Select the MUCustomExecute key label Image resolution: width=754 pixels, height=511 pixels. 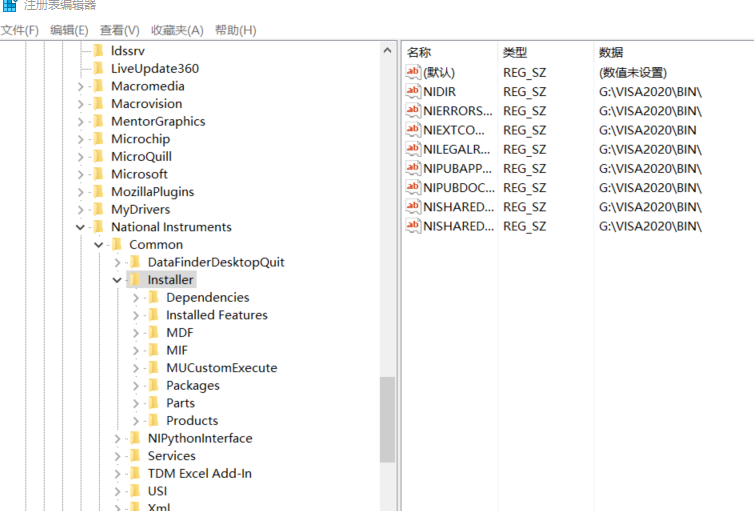(222, 368)
